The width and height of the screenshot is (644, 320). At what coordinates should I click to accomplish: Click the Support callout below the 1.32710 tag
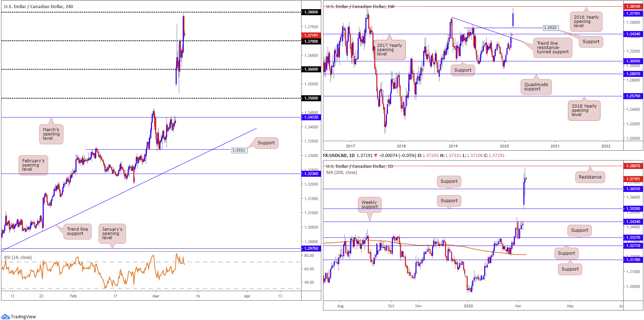click(x=566, y=253)
